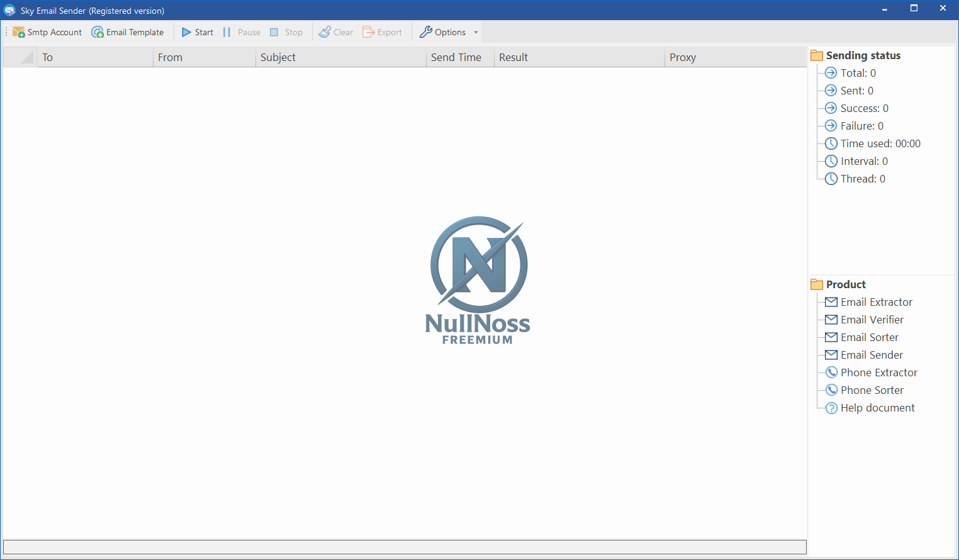Click the Export results icon
This screenshot has width=959, height=560.
click(369, 32)
